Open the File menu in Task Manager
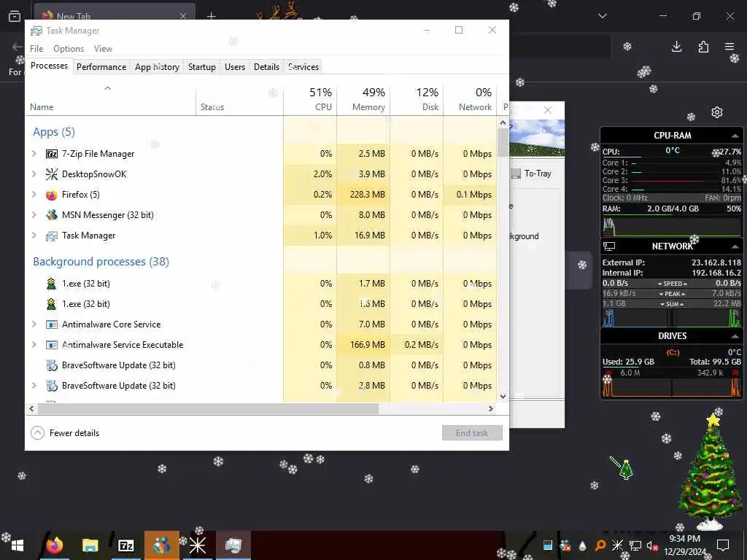 tap(36, 49)
